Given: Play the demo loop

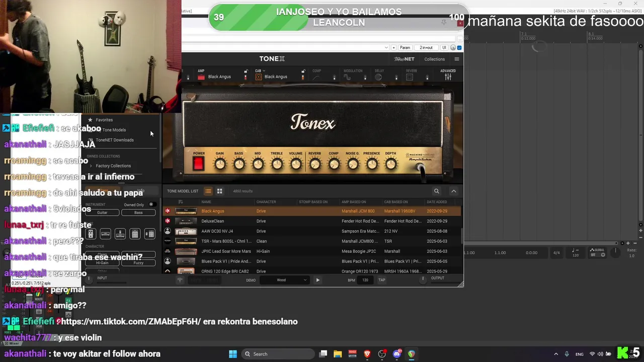Looking at the screenshot, I should point(317,280).
